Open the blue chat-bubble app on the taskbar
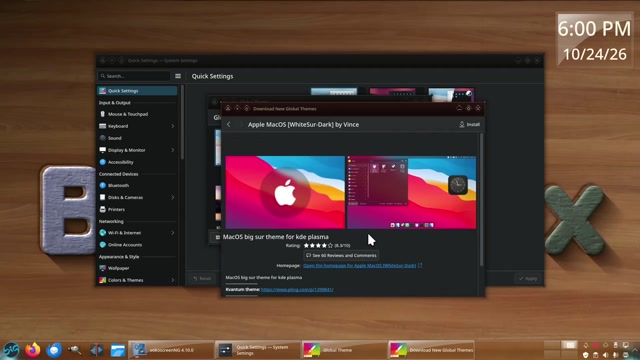The image size is (640, 360). (54, 350)
